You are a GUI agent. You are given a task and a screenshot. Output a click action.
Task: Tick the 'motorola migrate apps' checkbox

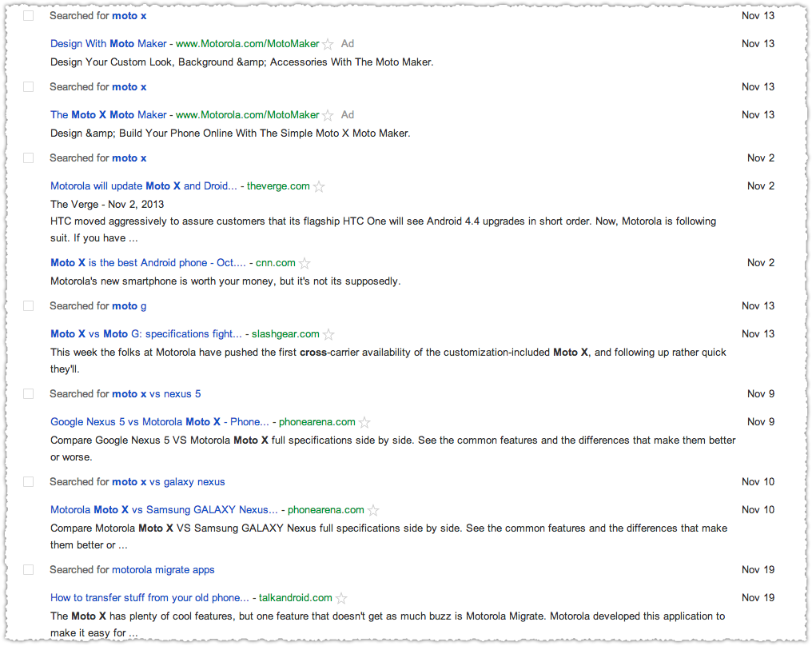point(29,569)
